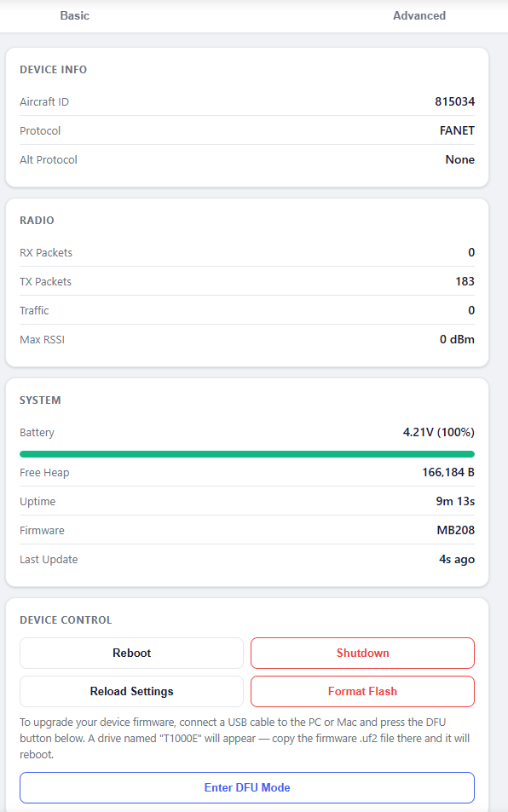The width and height of the screenshot is (508, 812).
Task: Click the firmware upgrade instructions paragraph
Action: pyautogui.click(x=245, y=739)
